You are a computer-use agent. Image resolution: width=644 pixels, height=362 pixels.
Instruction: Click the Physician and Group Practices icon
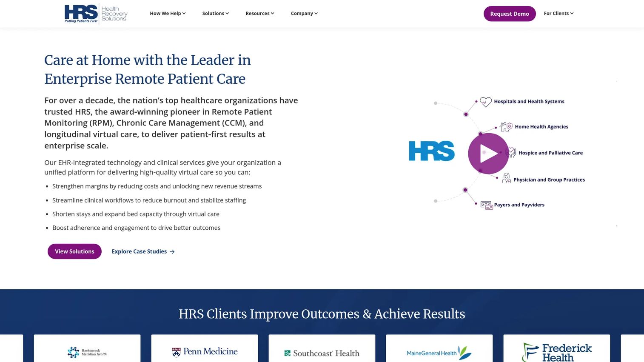click(506, 178)
